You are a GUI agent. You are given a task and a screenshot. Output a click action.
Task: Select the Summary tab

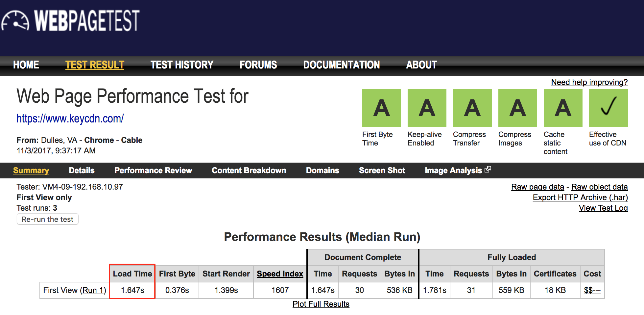(x=31, y=171)
